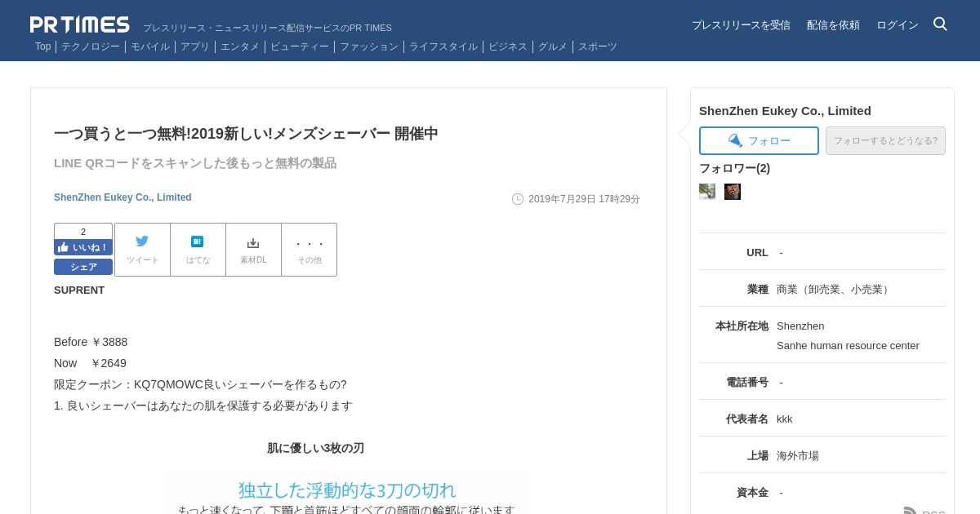Click the RSS feed icon

911,511
